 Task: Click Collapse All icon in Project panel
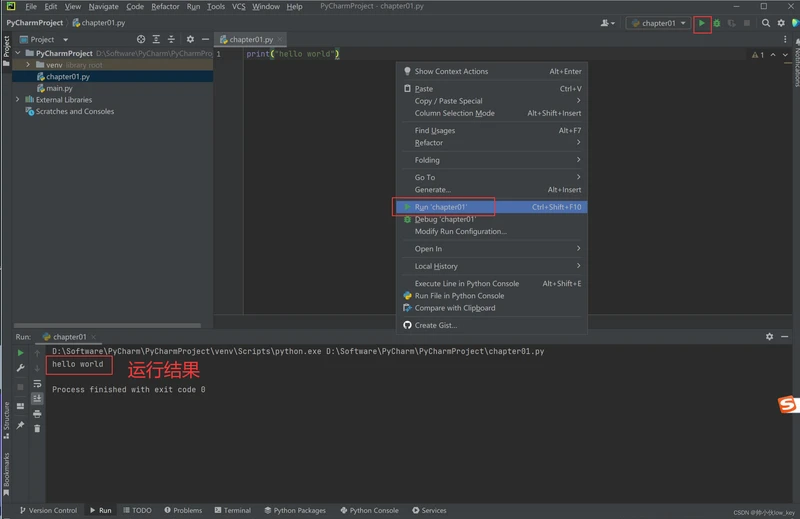[171, 39]
